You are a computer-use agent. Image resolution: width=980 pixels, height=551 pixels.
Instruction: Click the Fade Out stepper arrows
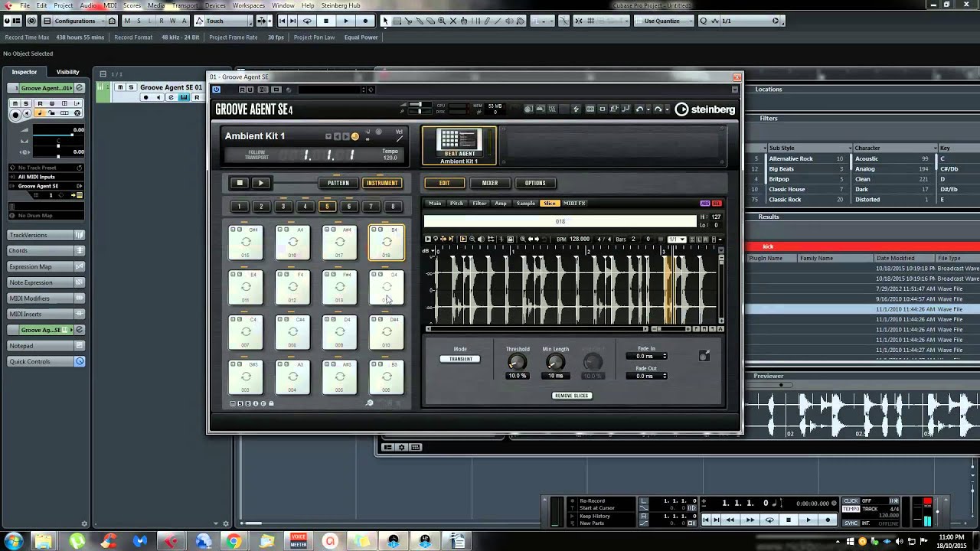pos(665,377)
